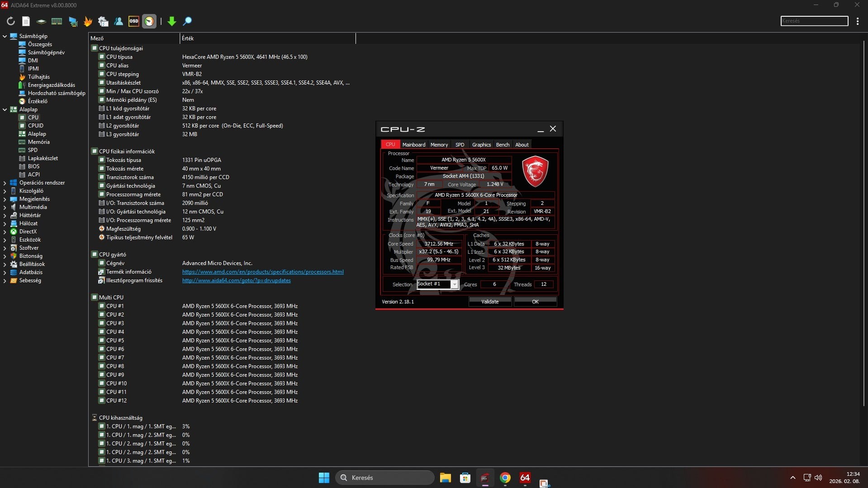
Task: Click the blue user silhouette toolbar icon
Action: tap(119, 21)
